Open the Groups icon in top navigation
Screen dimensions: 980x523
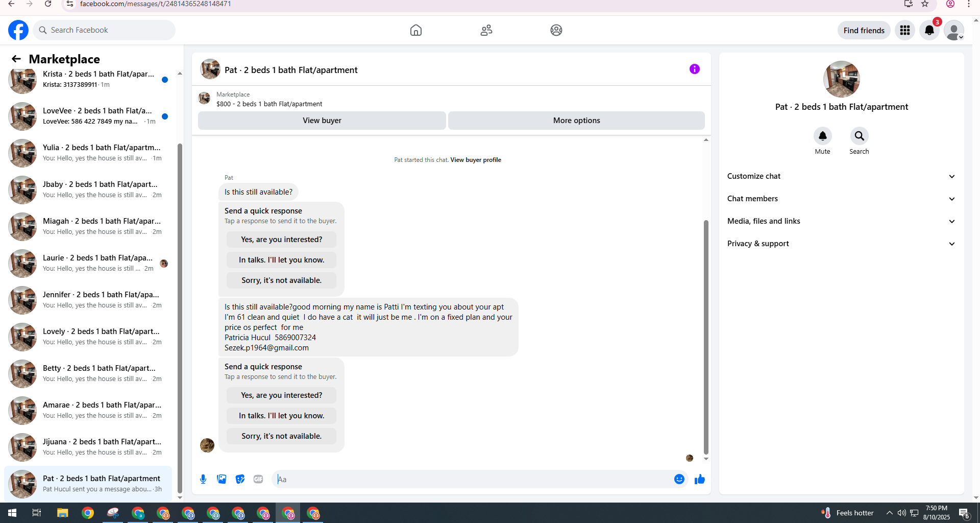click(556, 30)
